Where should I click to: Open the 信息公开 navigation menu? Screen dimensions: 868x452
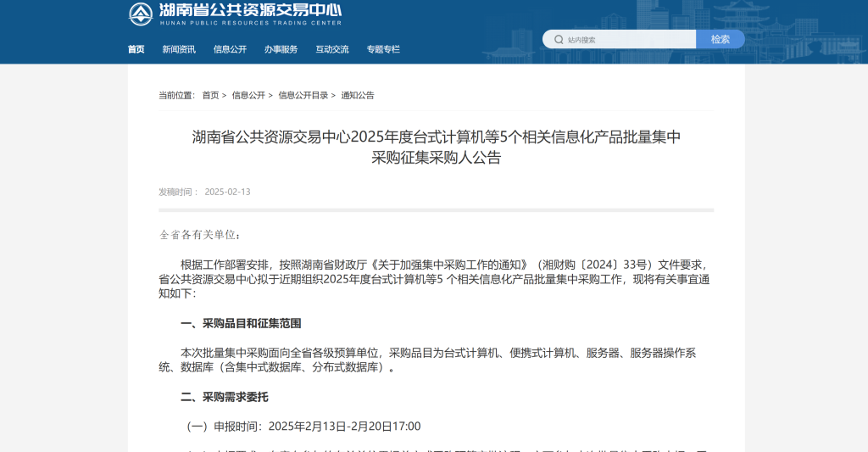(230, 49)
